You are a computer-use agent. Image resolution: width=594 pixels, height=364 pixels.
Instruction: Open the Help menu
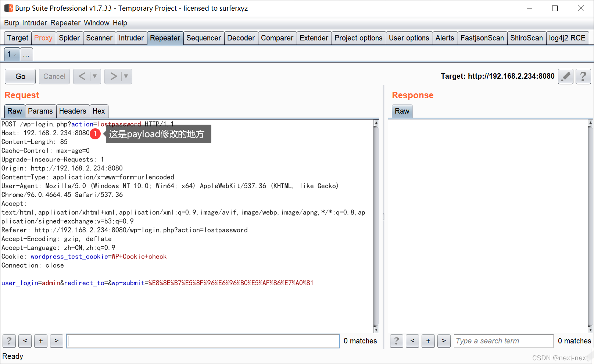point(120,23)
